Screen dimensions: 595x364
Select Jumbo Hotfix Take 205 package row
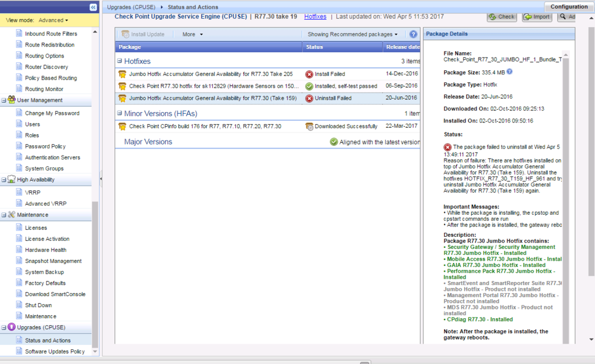pos(267,74)
